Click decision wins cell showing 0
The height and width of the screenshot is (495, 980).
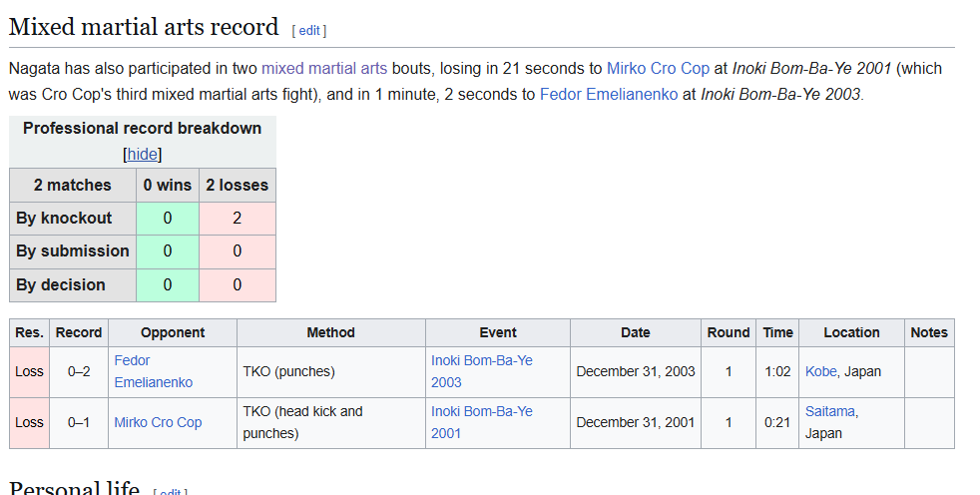tap(168, 285)
